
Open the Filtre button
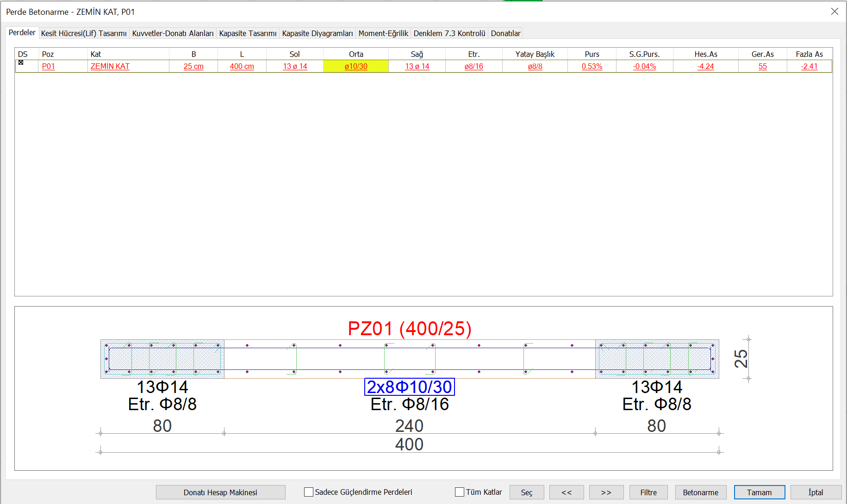tap(648, 492)
